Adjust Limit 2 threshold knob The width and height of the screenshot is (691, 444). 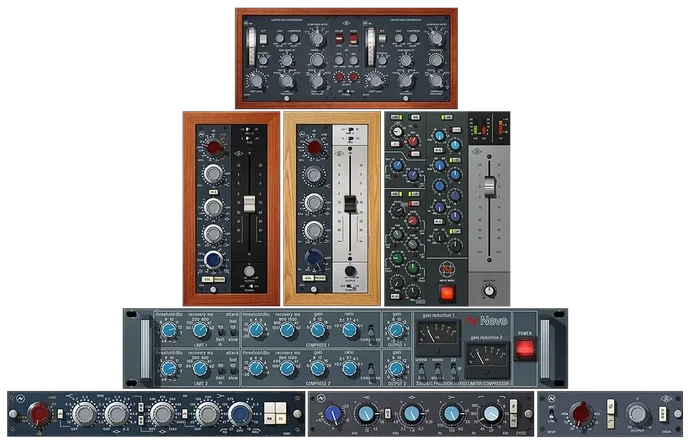(x=168, y=369)
